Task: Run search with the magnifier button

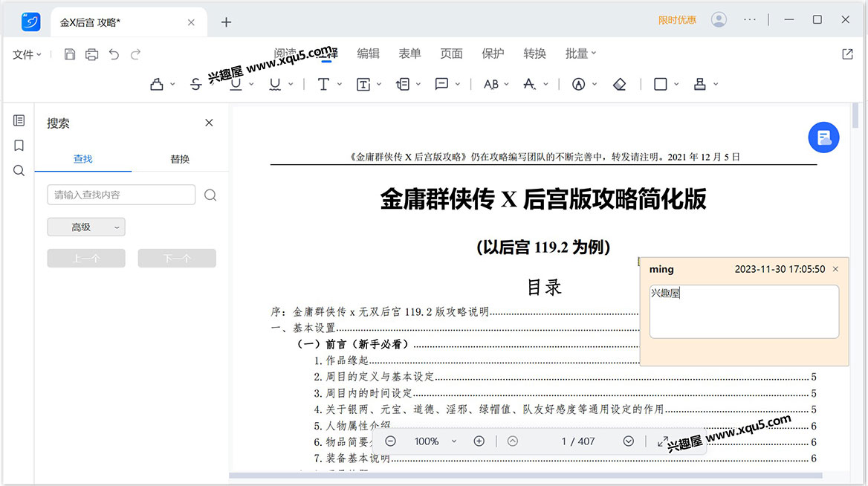Action: click(210, 195)
